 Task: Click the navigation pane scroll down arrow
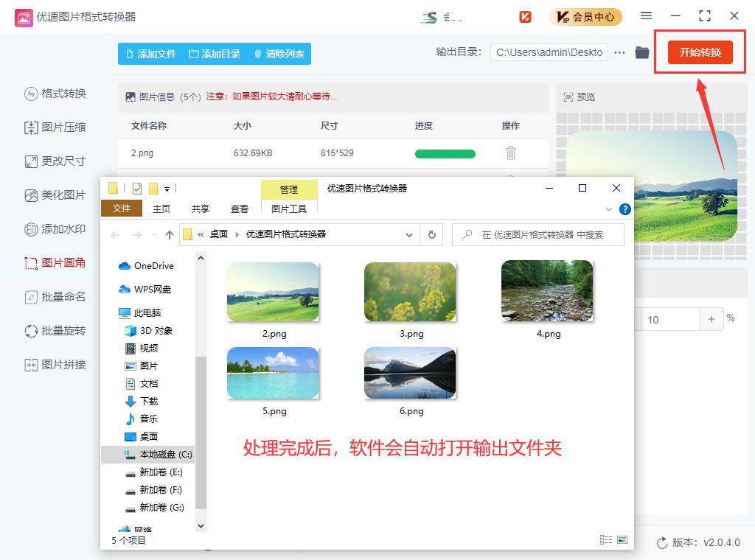[x=201, y=526]
